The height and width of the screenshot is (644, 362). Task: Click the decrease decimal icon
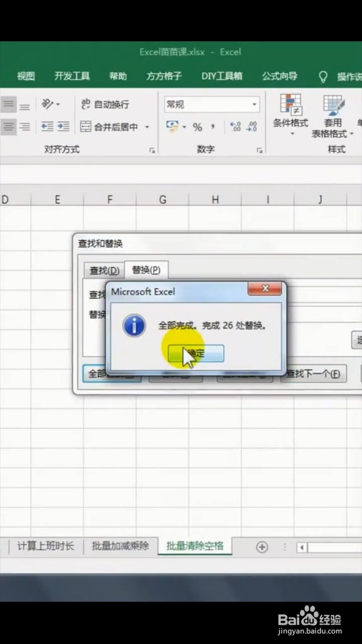(x=252, y=127)
